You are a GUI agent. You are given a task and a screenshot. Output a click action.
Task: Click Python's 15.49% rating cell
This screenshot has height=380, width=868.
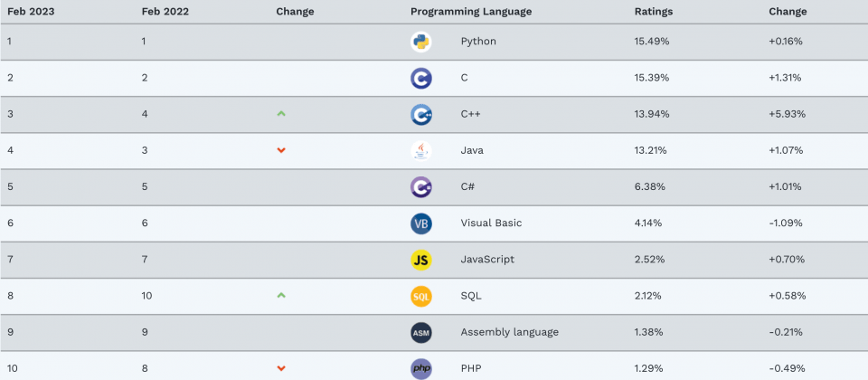pos(652,42)
